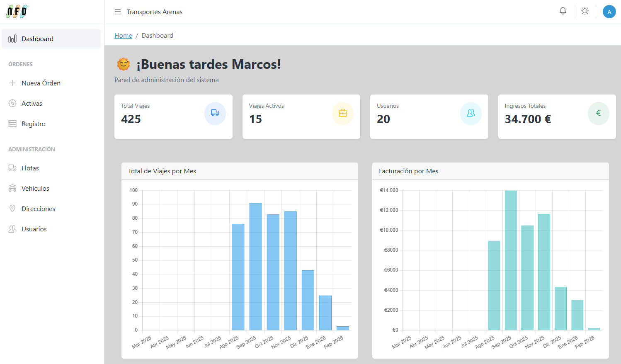Click the Home breadcrumb link
This screenshot has height=364, width=621.
click(x=123, y=35)
